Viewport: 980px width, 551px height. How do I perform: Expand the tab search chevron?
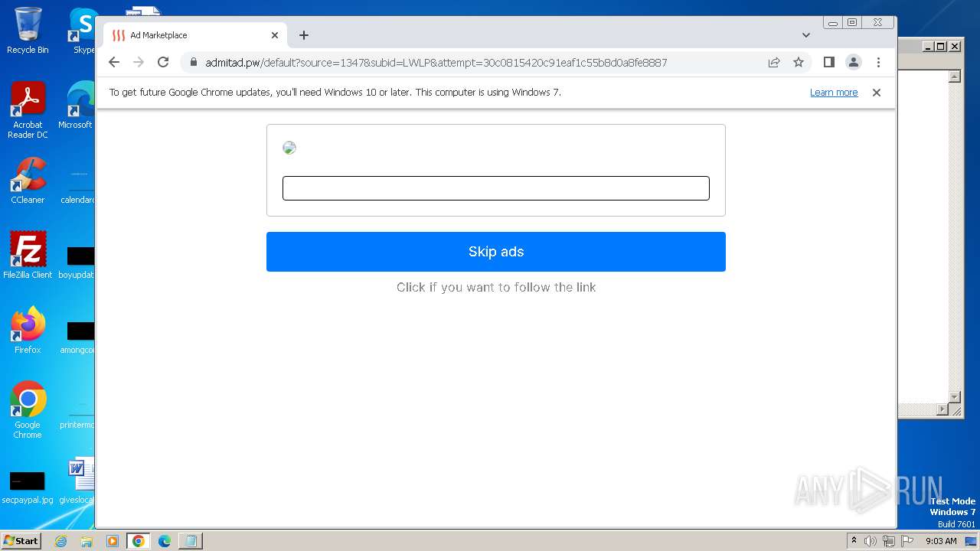[806, 35]
